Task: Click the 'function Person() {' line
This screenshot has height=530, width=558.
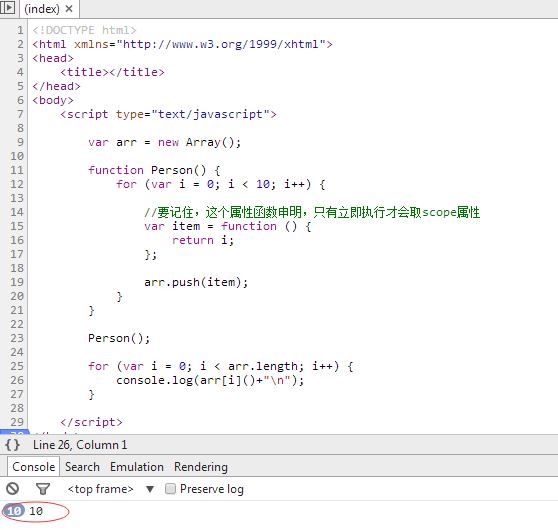Action: 154,170
